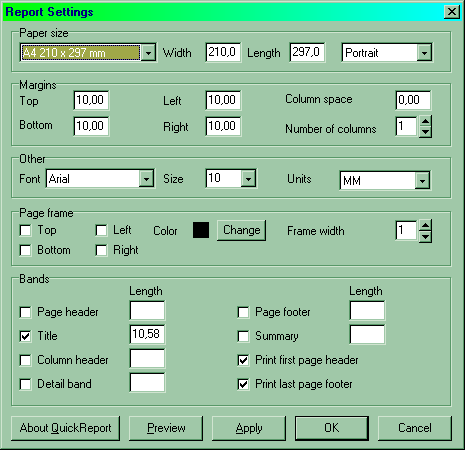Check the Summary band checkbox

pyautogui.click(x=243, y=336)
